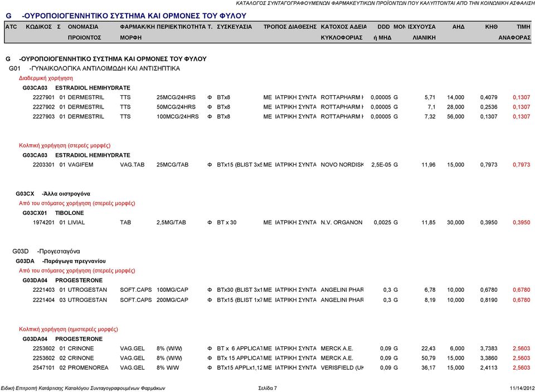
Task: Click the 28,000 value
Action: [455, 107]
